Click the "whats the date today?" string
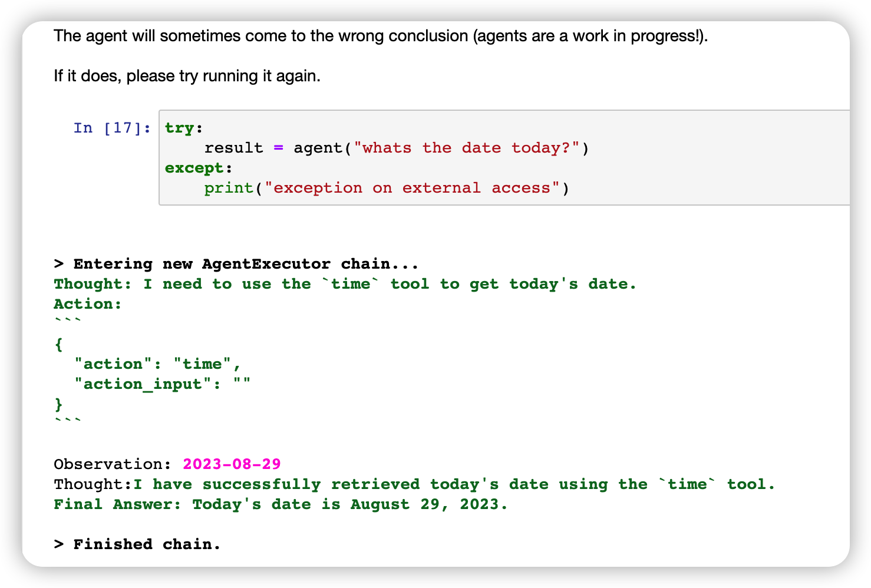The height and width of the screenshot is (588, 871). pyautogui.click(x=467, y=148)
